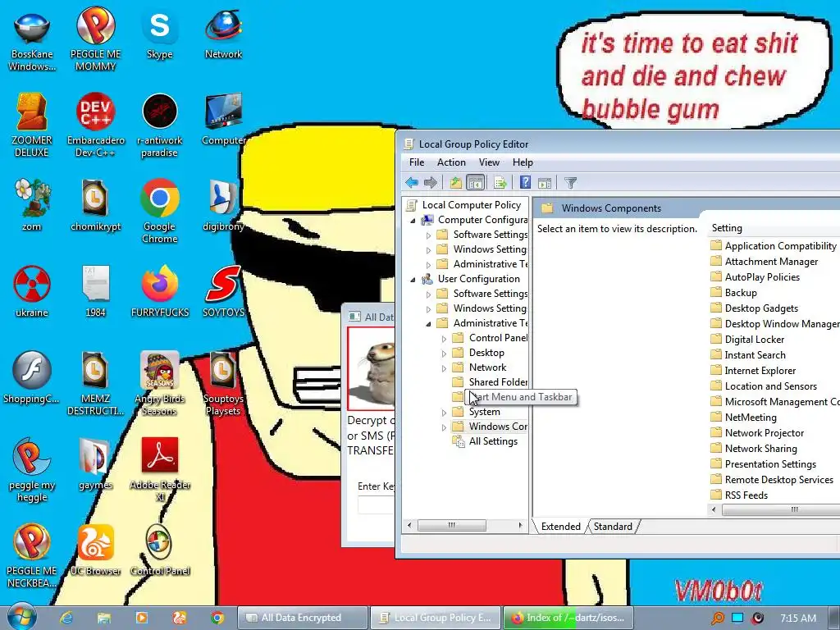Open the ukraine radiation desktop icon
Viewport: 840px width, 630px height.
point(32,291)
